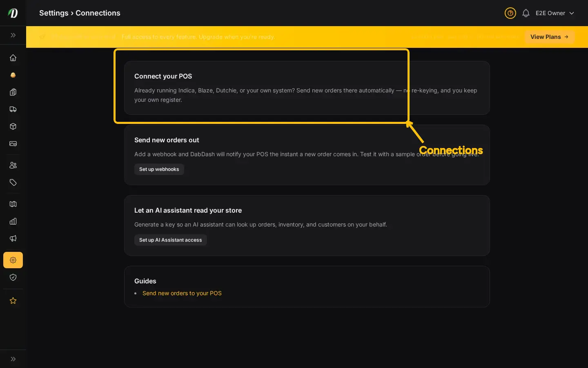
Task: Click the Let an AI assistant read your store heading
Action: 188,210
